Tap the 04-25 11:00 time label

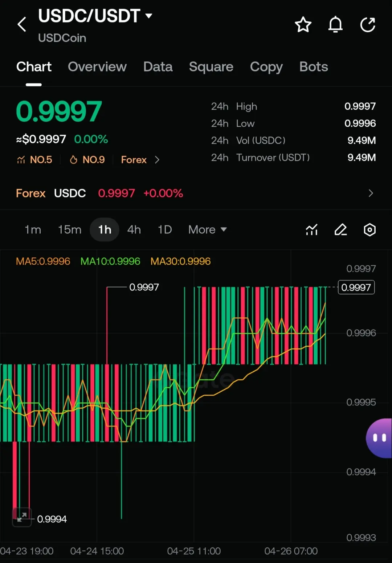[x=194, y=551]
